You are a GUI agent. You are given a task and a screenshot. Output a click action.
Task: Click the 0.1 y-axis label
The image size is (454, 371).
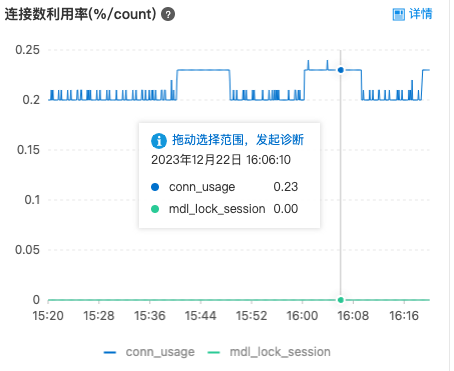tap(32, 200)
